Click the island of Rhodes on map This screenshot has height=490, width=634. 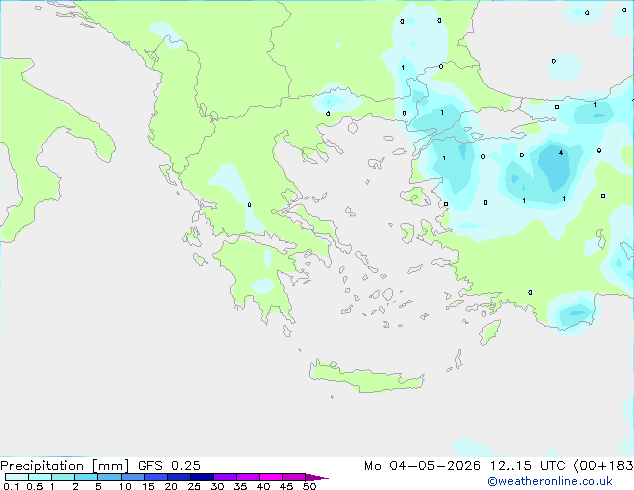490,332
